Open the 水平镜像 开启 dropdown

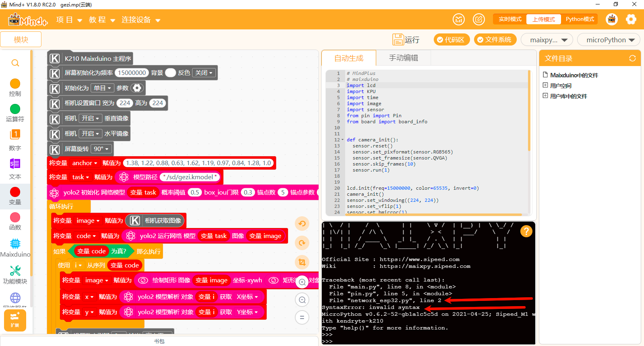point(90,134)
